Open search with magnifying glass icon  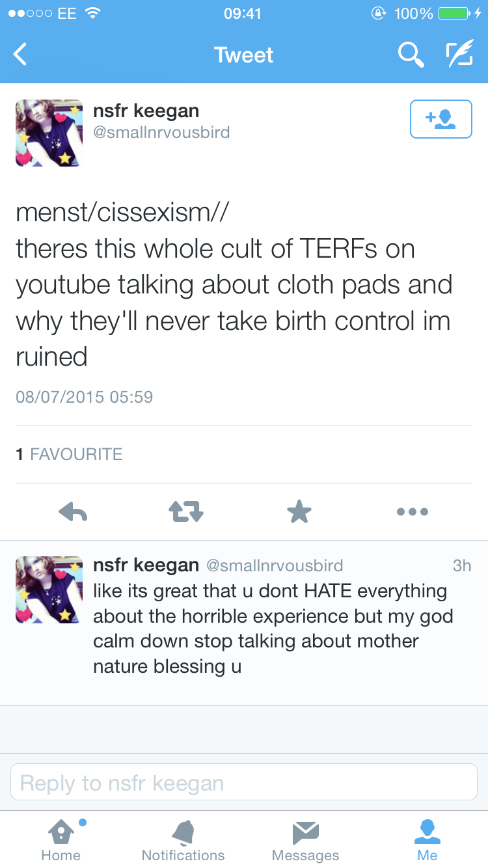(411, 55)
